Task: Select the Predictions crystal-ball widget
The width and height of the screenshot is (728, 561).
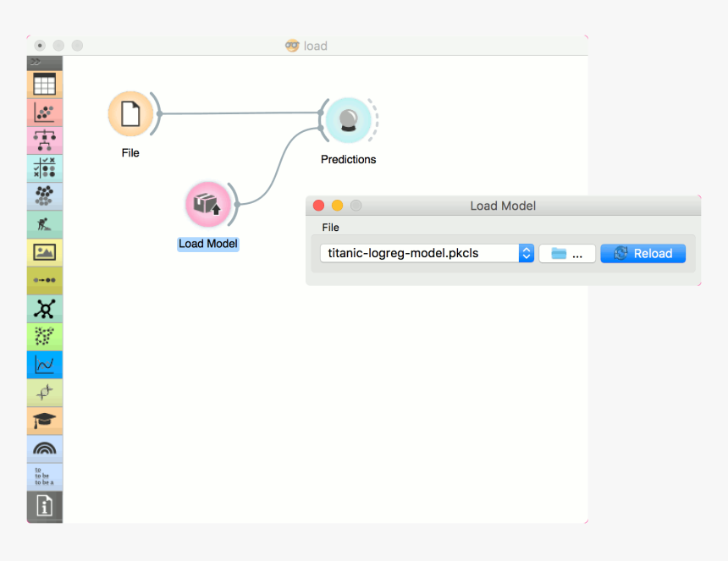Action: [x=348, y=120]
